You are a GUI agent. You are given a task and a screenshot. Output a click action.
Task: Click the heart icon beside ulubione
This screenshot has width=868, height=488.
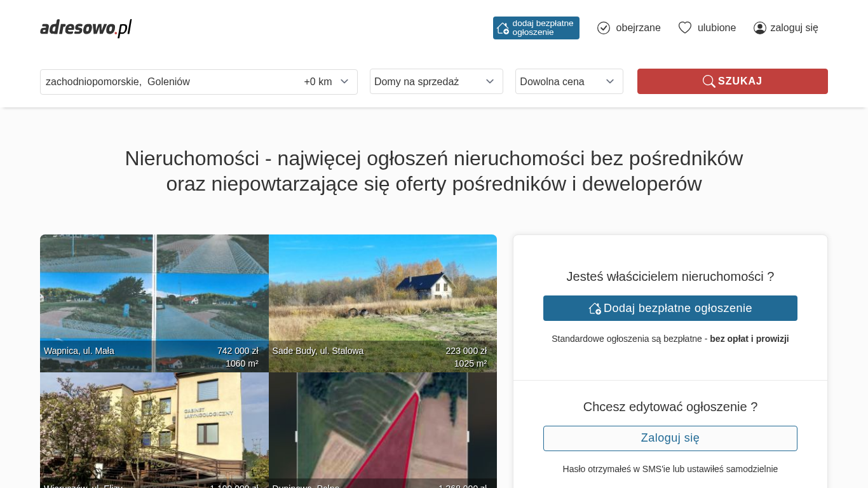[684, 28]
